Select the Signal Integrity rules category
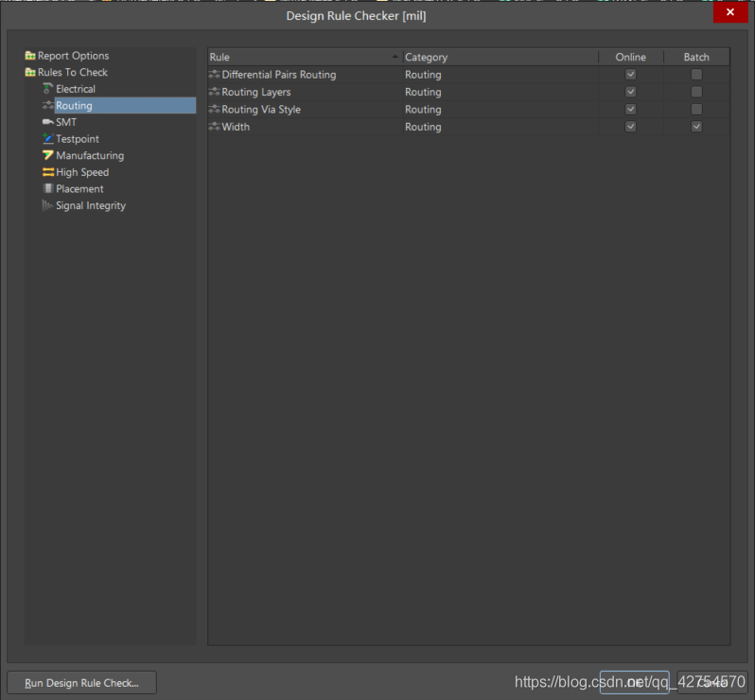 pos(91,205)
